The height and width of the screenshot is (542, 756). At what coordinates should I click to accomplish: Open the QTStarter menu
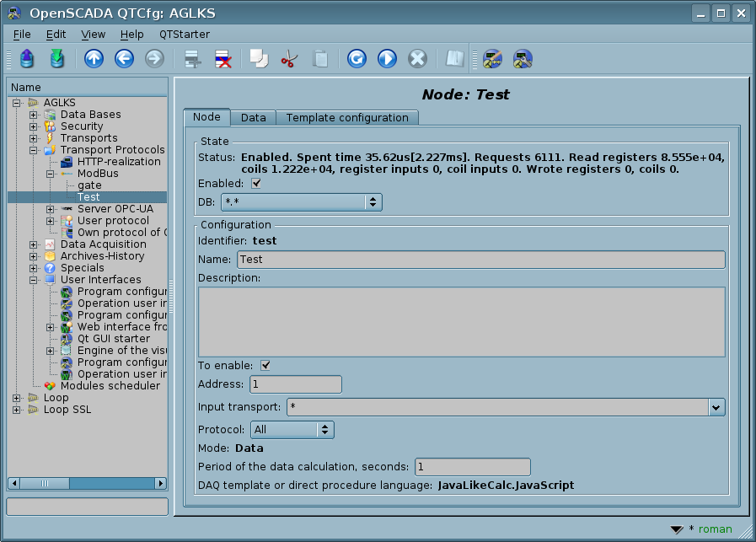click(x=184, y=35)
